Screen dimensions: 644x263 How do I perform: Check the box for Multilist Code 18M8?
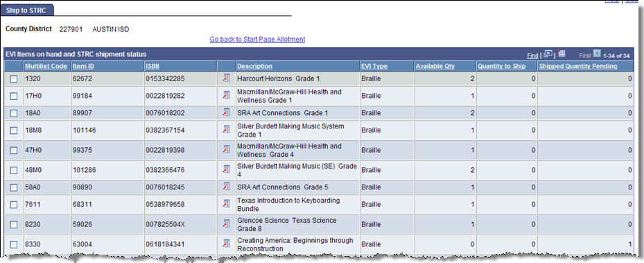[x=14, y=130]
